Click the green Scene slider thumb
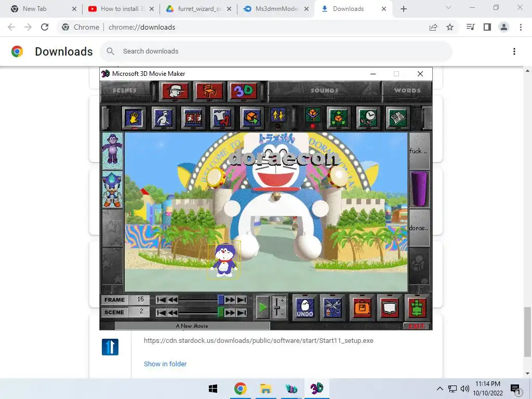This screenshot has height=399, width=532. 220,312
